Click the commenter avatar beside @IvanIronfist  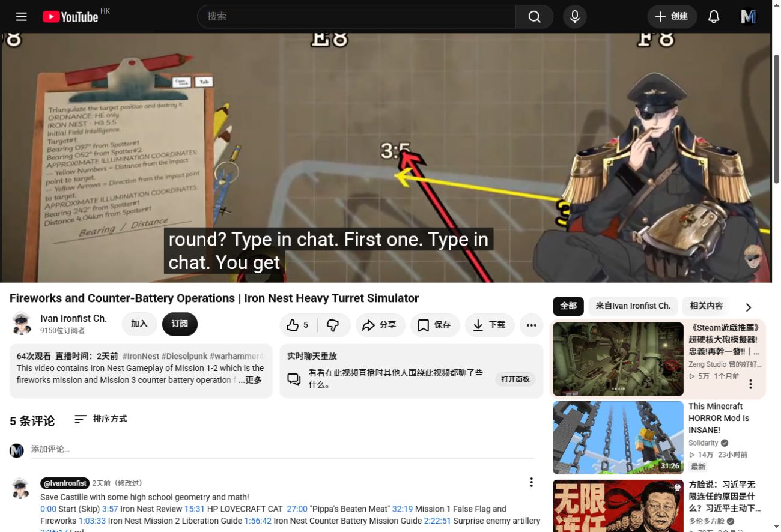(21, 488)
